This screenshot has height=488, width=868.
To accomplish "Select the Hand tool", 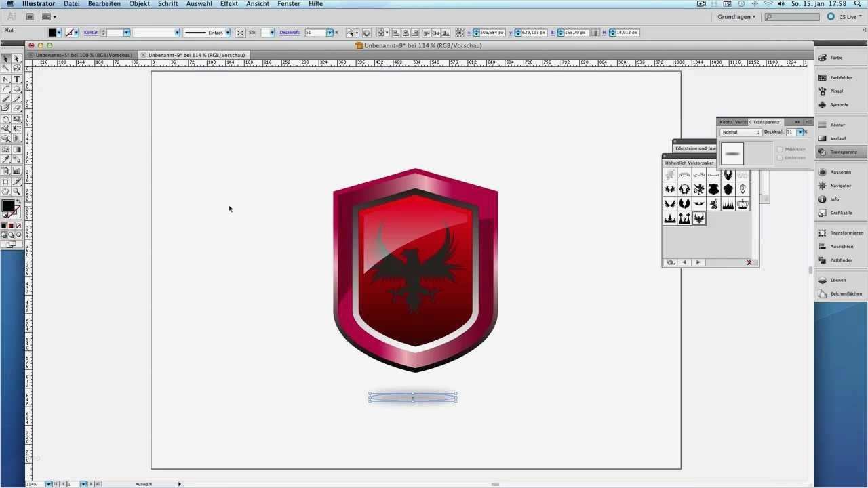I will [x=6, y=192].
